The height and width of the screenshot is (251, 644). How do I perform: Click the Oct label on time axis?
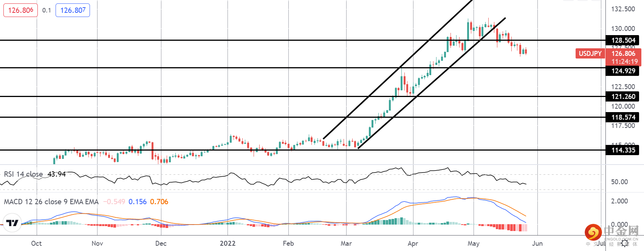36,243
